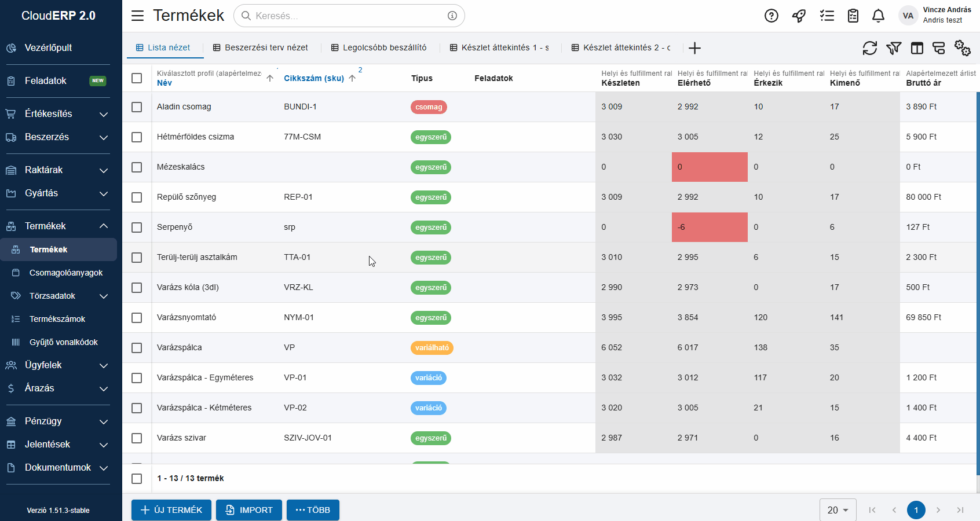Check the Aladin csomag row checkbox

[137, 107]
